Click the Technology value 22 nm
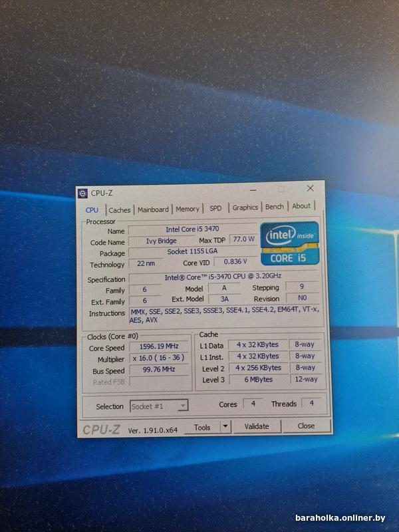 tap(146, 263)
